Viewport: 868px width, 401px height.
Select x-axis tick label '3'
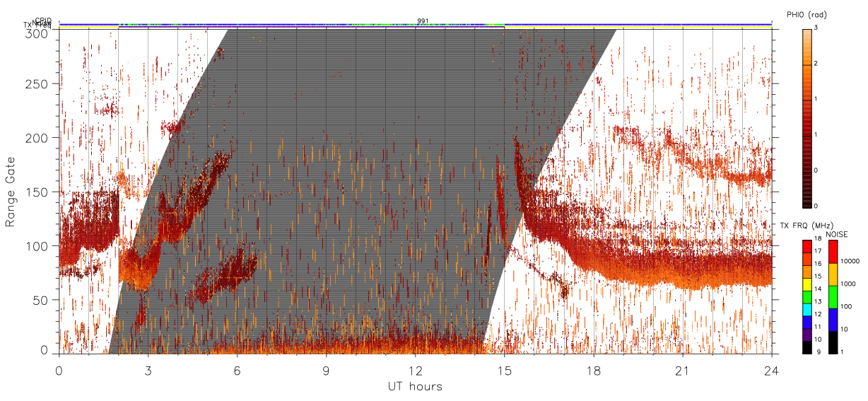click(148, 370)
